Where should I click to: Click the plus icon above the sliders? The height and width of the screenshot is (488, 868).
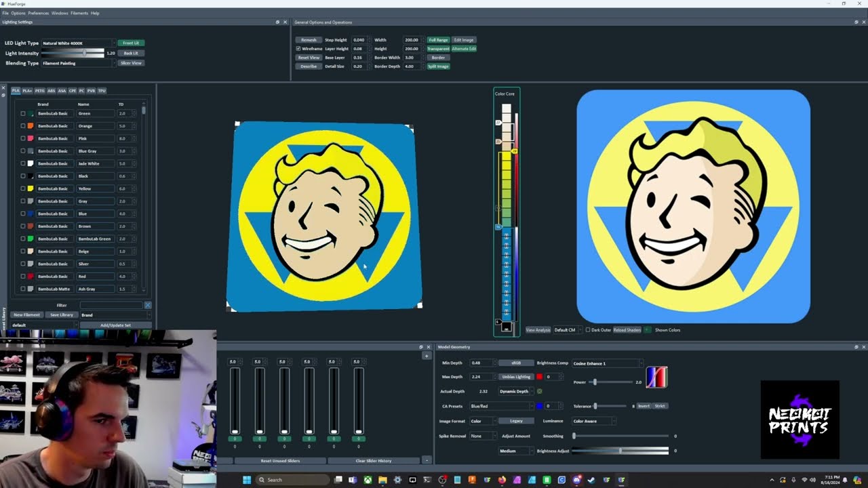427,355
